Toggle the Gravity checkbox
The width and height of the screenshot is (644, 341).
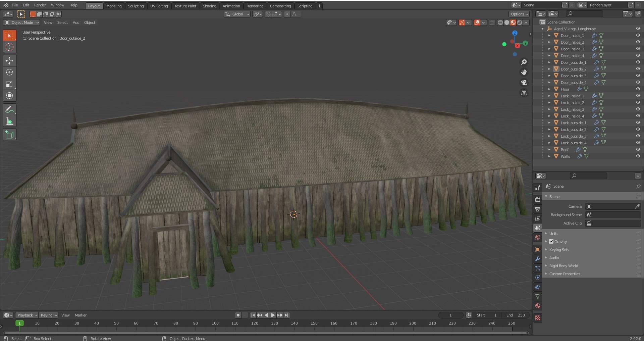pyautogui.click(x=551, y=241)
